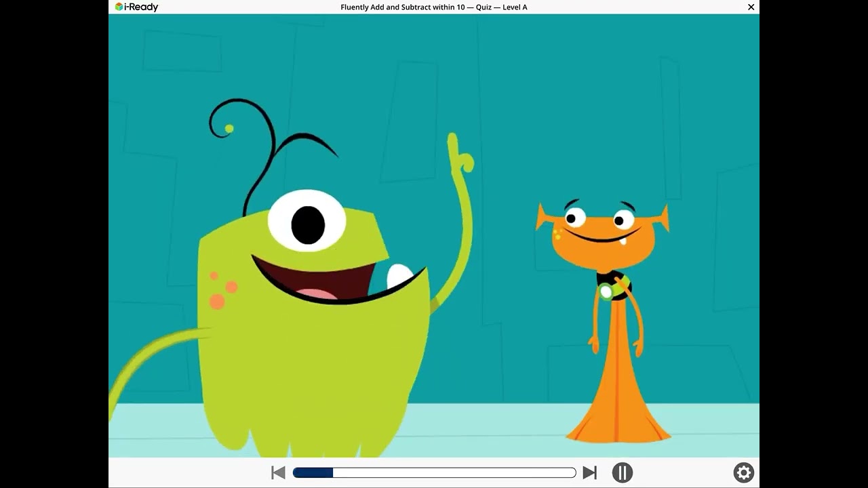The width and height of the screenshot is (868, 488).
Task: Open the settings gear
Action: coord(744,473)
